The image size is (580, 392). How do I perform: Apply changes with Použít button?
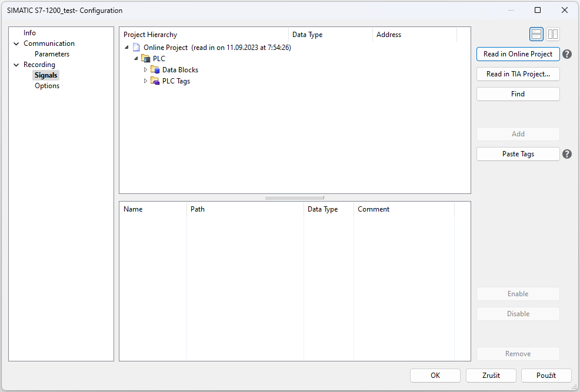[x=546, y=376]
